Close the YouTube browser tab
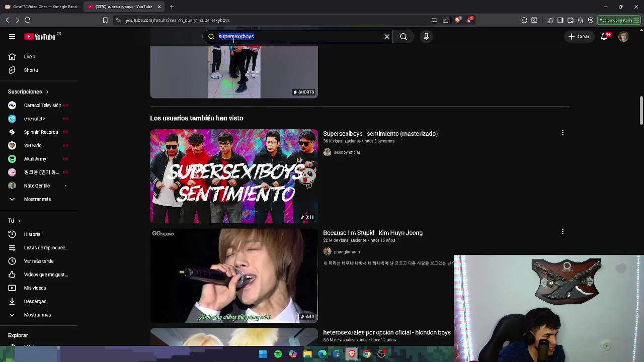Screen dimensions: 644x362 [159, 7]
